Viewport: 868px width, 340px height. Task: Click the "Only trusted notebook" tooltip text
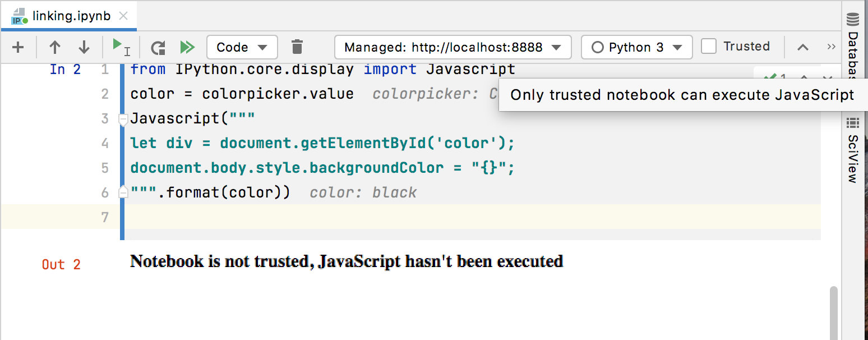[x=682, y=95]
